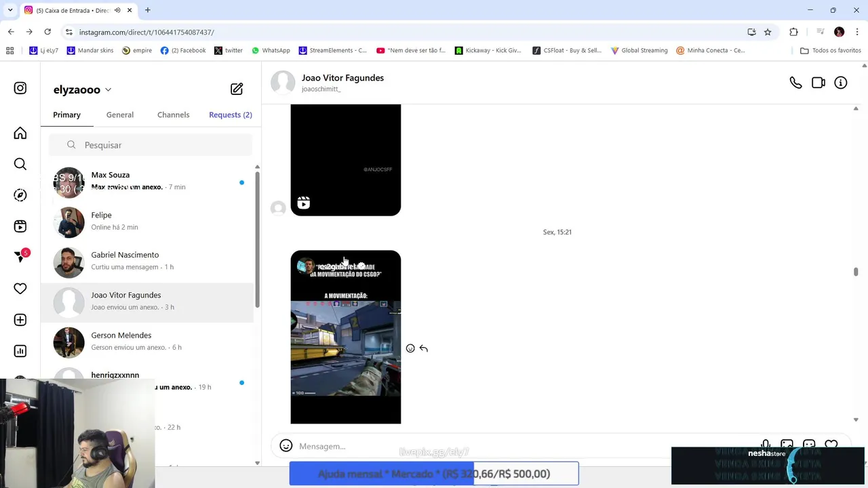Open sticker or GIF picker icon
Screen dimensions: 868x488
coord(809,445)
